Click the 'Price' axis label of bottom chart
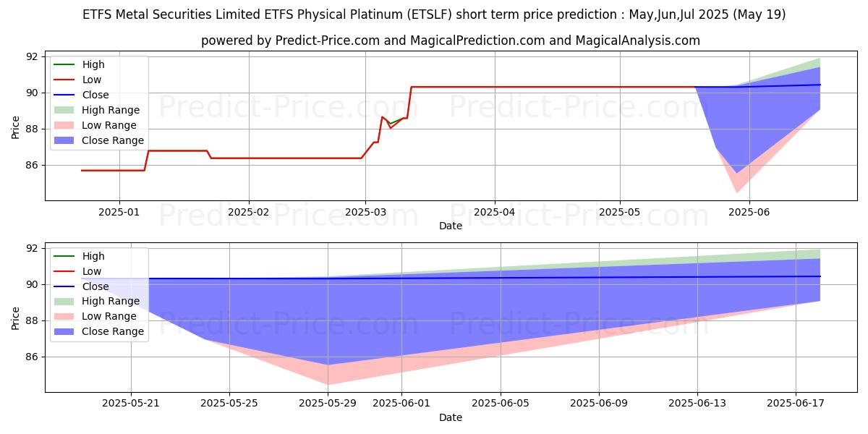The image size is (868, 434). tap(16, 318)
